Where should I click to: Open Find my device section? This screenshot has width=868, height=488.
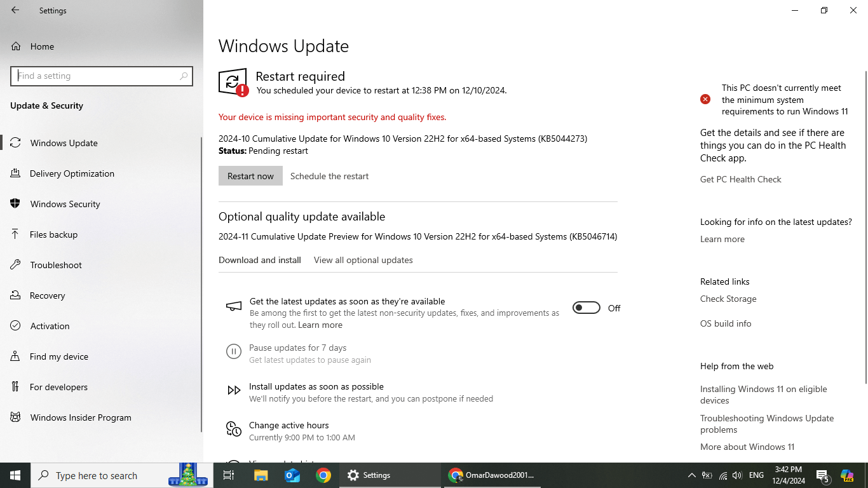pos(102,356)
